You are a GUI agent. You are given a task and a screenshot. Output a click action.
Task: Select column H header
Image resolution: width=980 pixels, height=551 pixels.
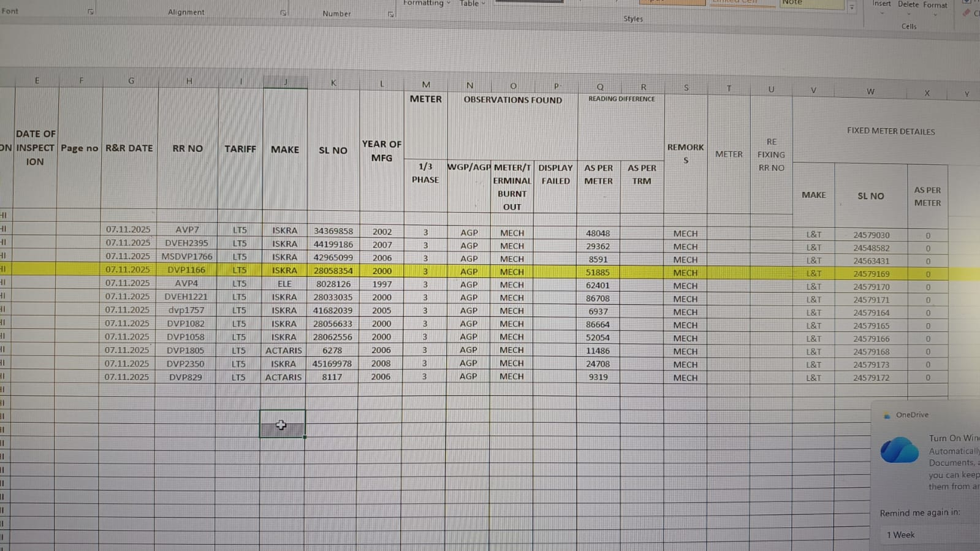(189, 81)
